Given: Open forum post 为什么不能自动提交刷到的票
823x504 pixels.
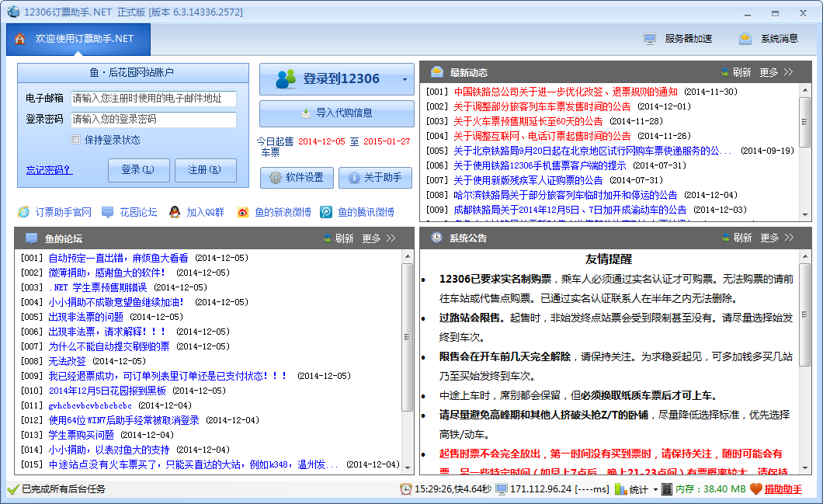Looking at the screenshot, I should (109, 346).
